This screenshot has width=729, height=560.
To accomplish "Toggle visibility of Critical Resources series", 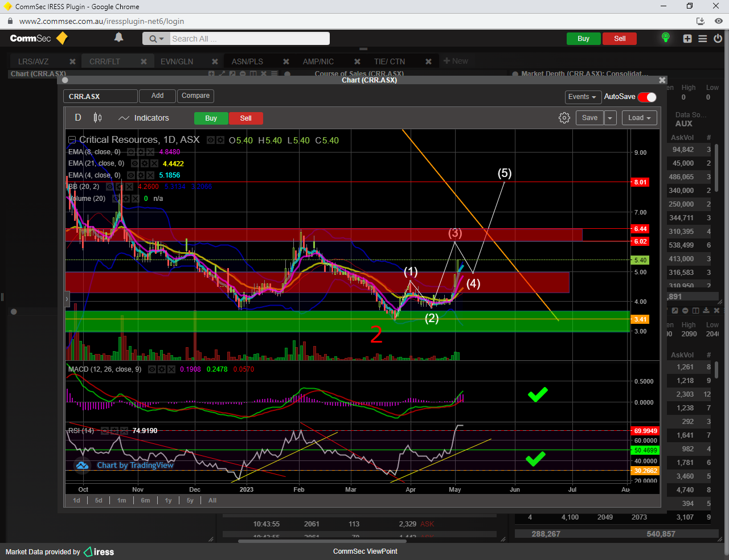I will click(211, 140).
